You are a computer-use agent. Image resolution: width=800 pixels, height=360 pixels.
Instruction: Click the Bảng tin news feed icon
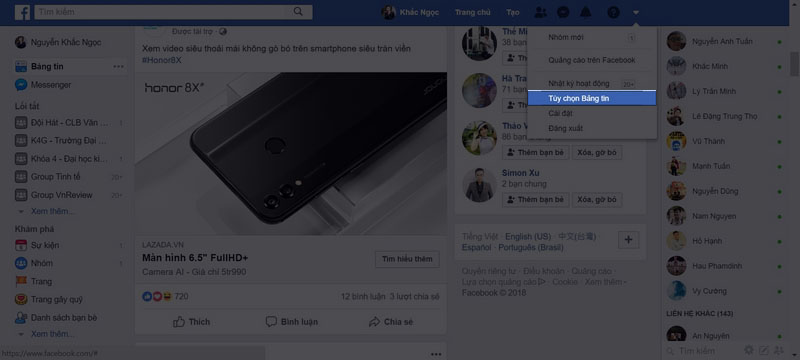point(21,66)
